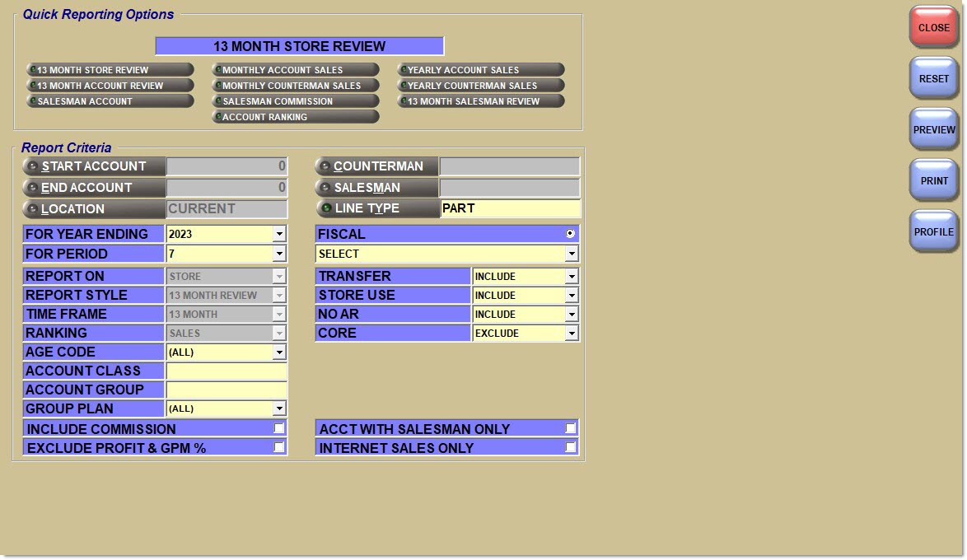The image size is (967, 560).
Task: Click the Start Account lookup button
Action: click(94, 166)
